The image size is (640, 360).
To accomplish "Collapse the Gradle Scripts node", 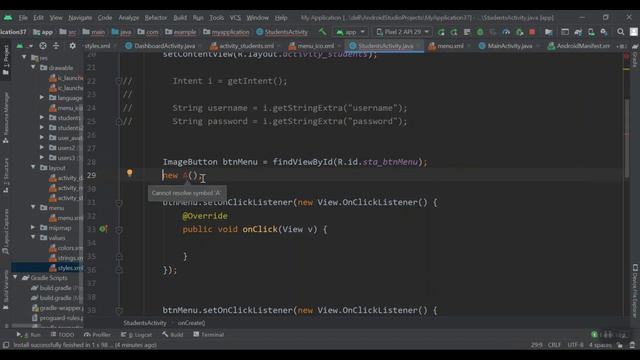I will click(x=16, y=278).
